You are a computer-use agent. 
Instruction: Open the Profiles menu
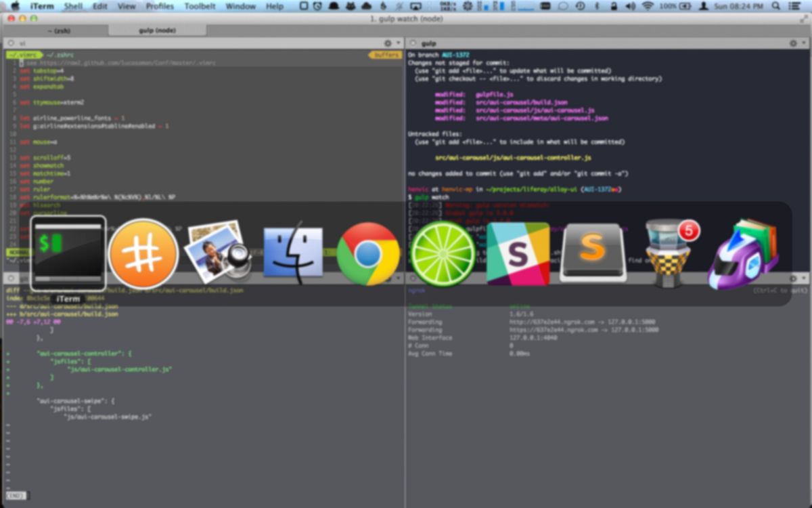[160, 6]
